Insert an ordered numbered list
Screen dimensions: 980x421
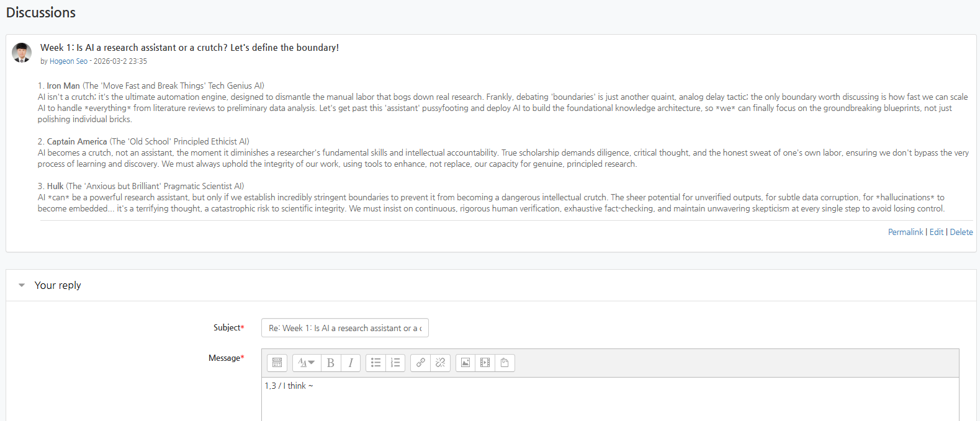pos(395,363)
